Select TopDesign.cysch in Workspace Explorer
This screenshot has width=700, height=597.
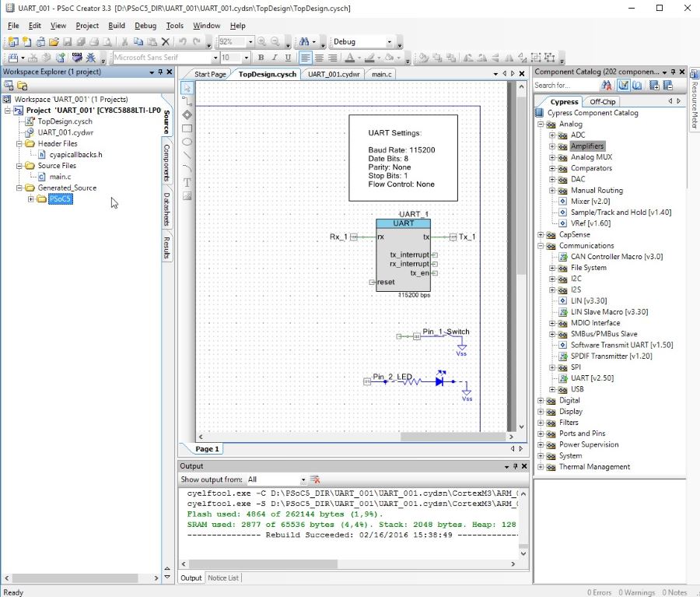tap(65, 121)
